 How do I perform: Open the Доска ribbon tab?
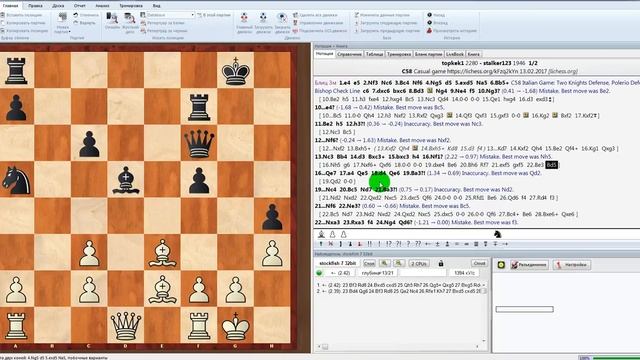coord(58,6)
